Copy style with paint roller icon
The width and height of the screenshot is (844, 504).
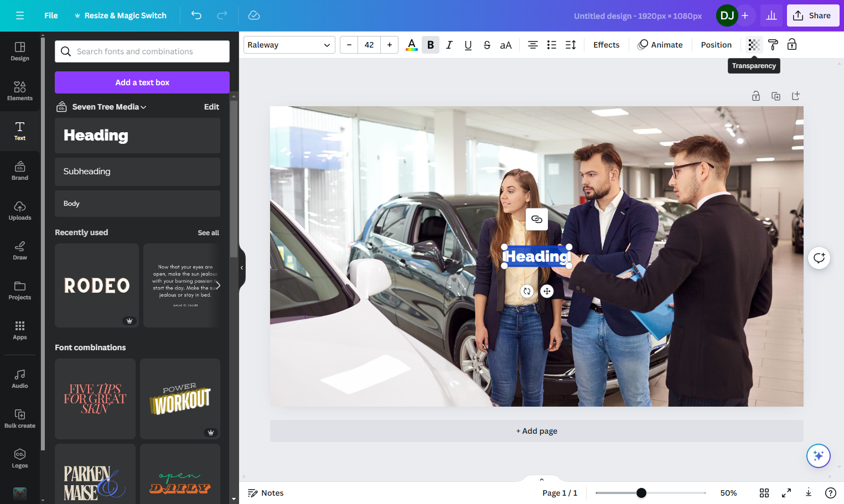(773, 45)
